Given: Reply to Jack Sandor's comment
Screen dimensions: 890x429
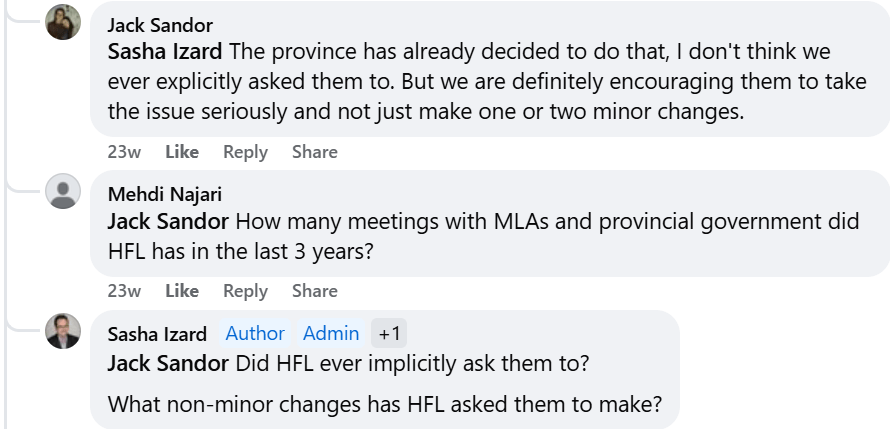Looking at the screenshot, I should tap(245, 152).
